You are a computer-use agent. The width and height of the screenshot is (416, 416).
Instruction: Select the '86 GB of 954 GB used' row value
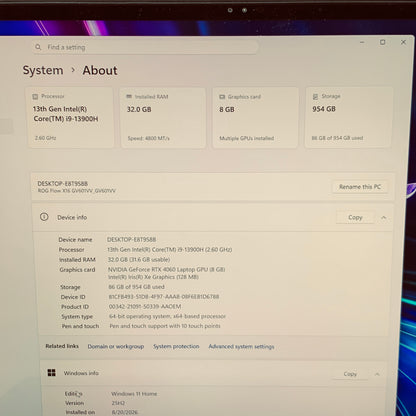point(136,287)
